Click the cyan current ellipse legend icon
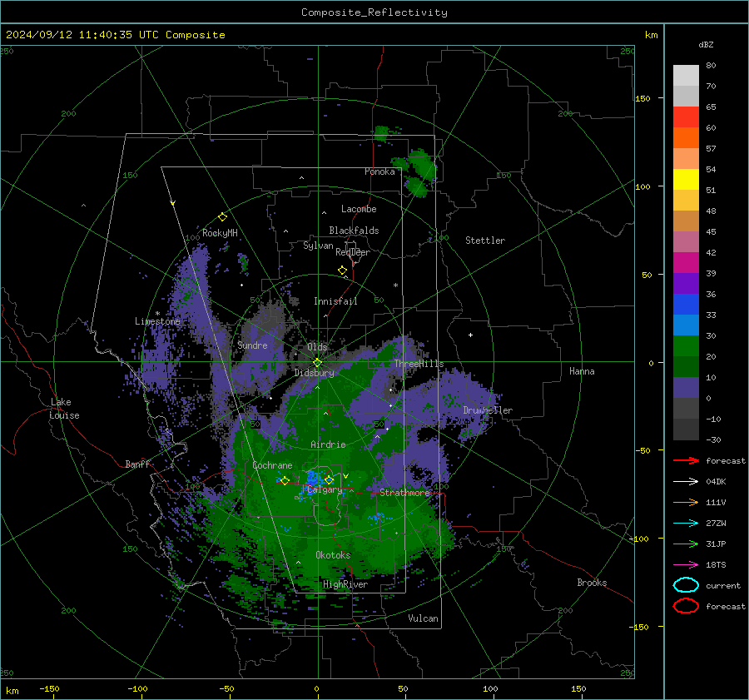 [x=686, y=585]
